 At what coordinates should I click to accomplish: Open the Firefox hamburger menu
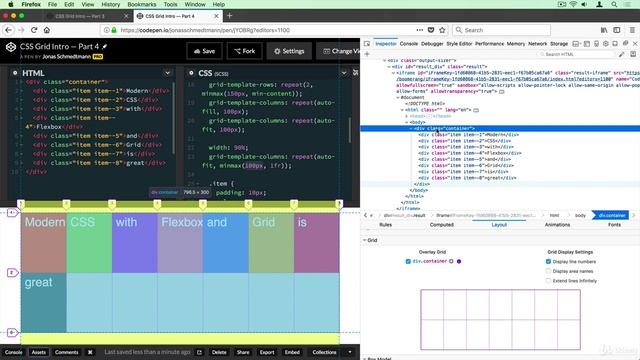(x=632, y=30)
